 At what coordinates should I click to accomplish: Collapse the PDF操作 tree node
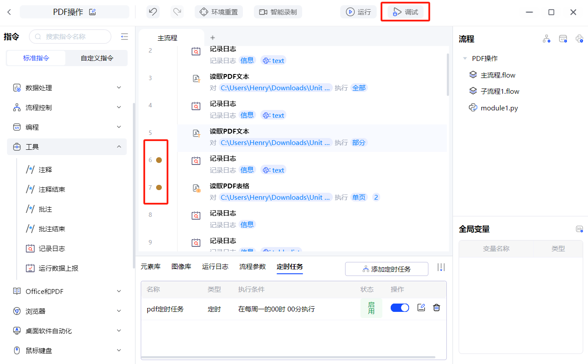tap(465, 58)
